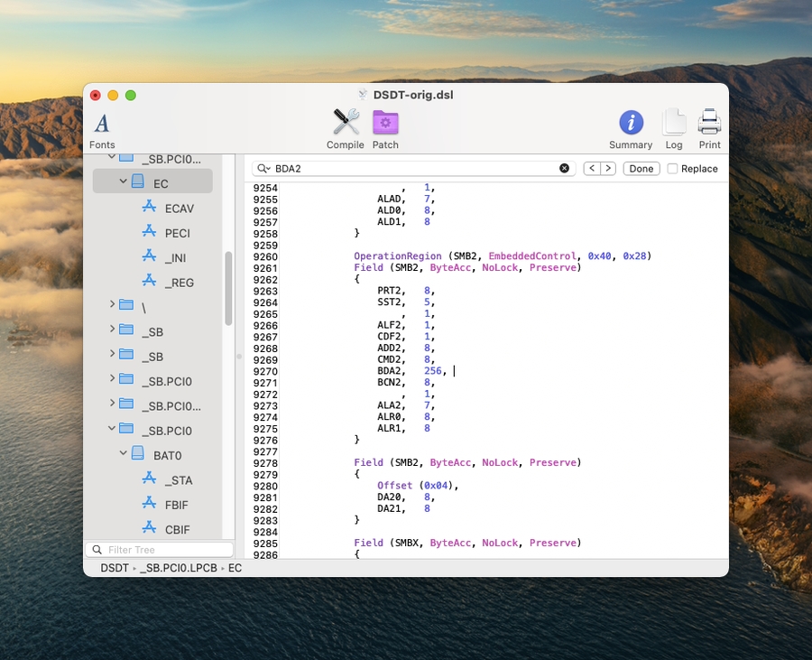The image size is (812, 660).
Task: Go to next search match
Action: pos(608,169)
